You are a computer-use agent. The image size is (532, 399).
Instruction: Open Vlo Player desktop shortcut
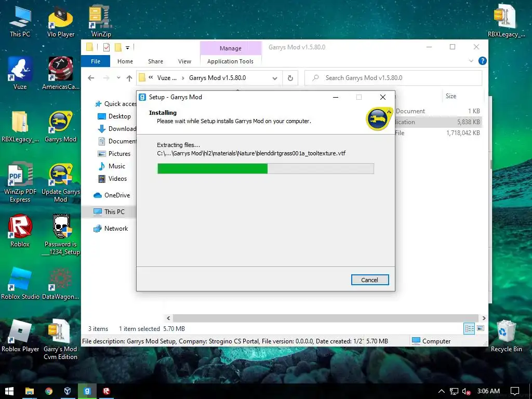point(61,21)
